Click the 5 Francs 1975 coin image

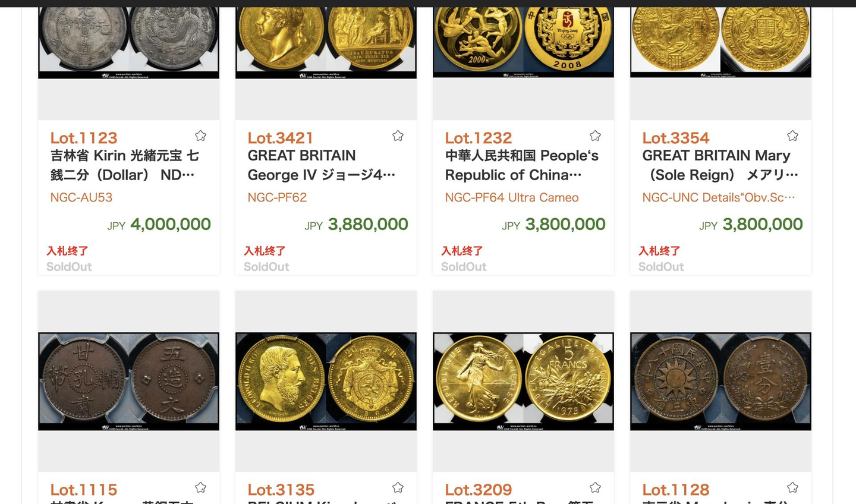point(523,381)
